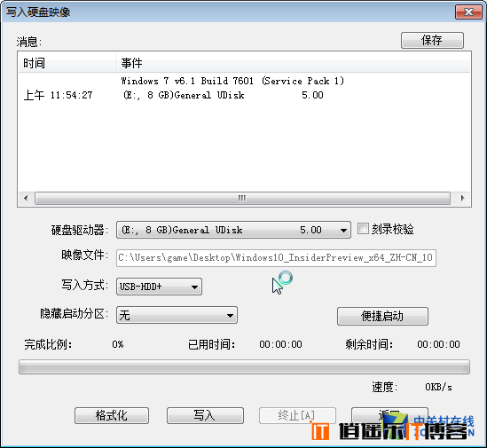Click the message list left scroll arrow

tap(26, 198)
